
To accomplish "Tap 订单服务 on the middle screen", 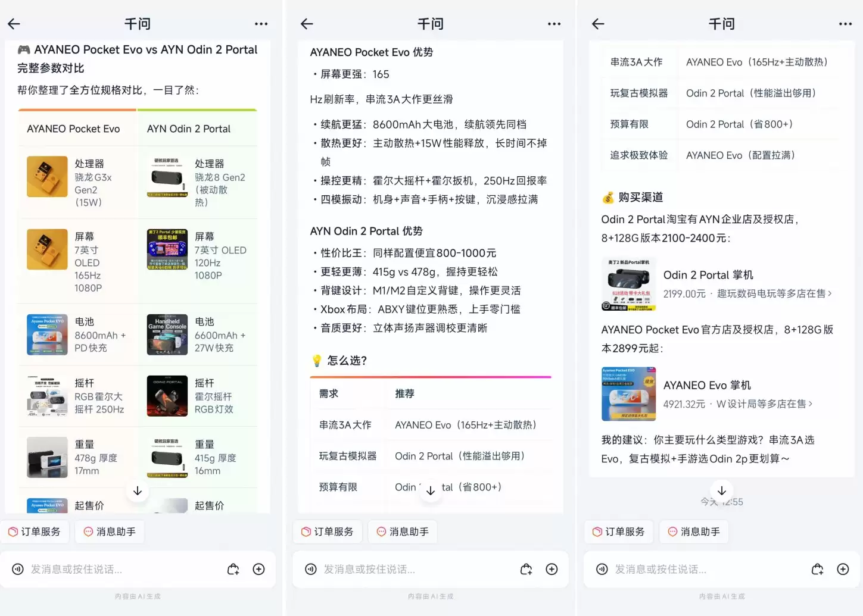I will (x=328, y=531).
